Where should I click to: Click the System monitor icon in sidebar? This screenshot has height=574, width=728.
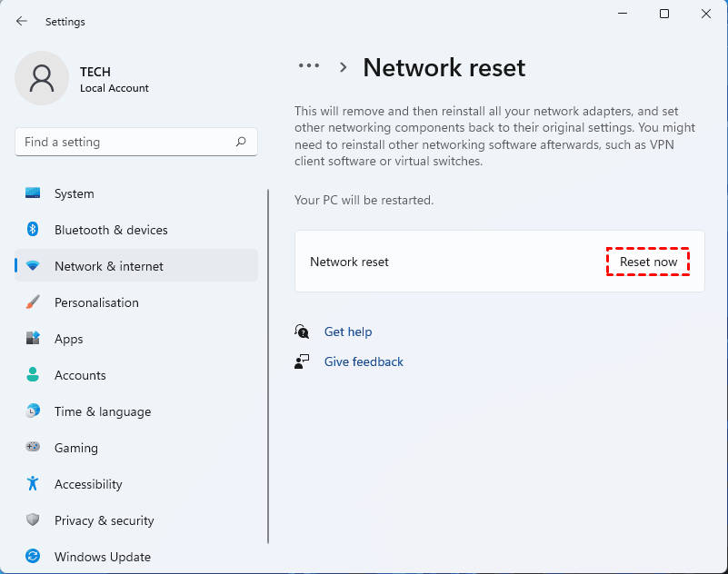pyautogui.click(x=33, y=193)
